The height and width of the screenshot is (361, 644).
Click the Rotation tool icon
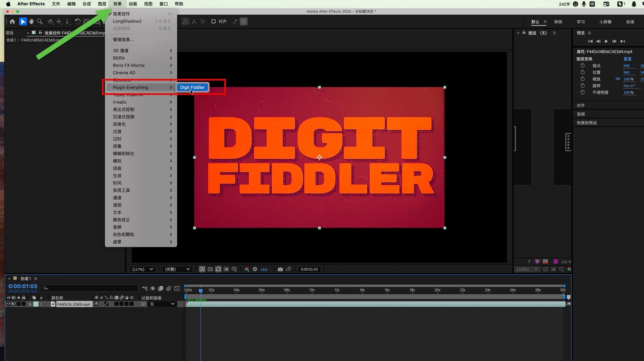pyautogui.click(x=77, y=21)
